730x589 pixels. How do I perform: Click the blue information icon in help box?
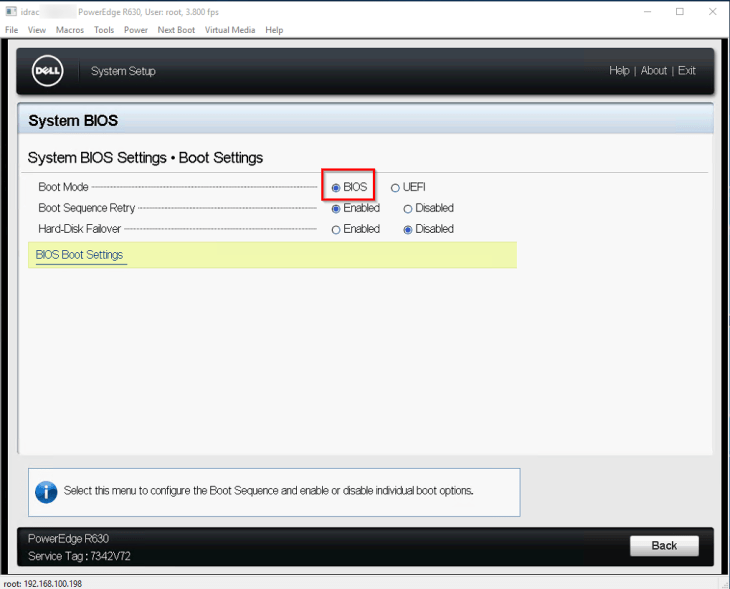tap(46, 491)
